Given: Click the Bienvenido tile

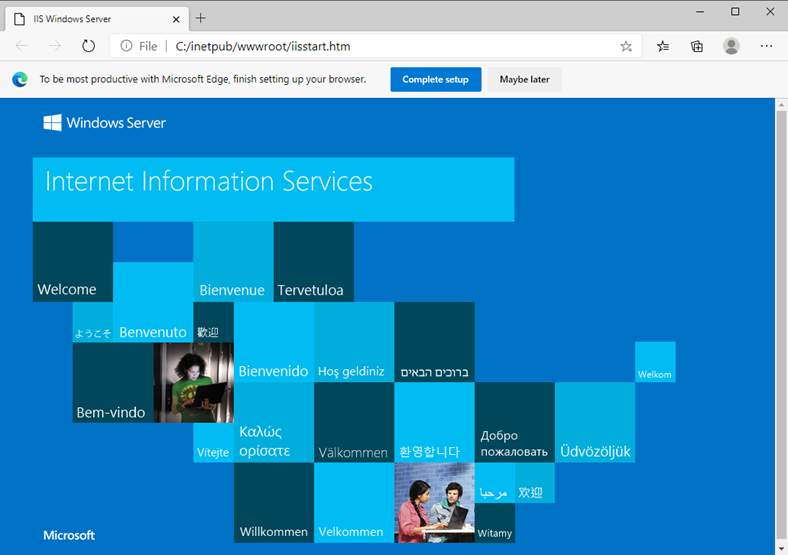Looking at the screenshot, I should (274, 342).
